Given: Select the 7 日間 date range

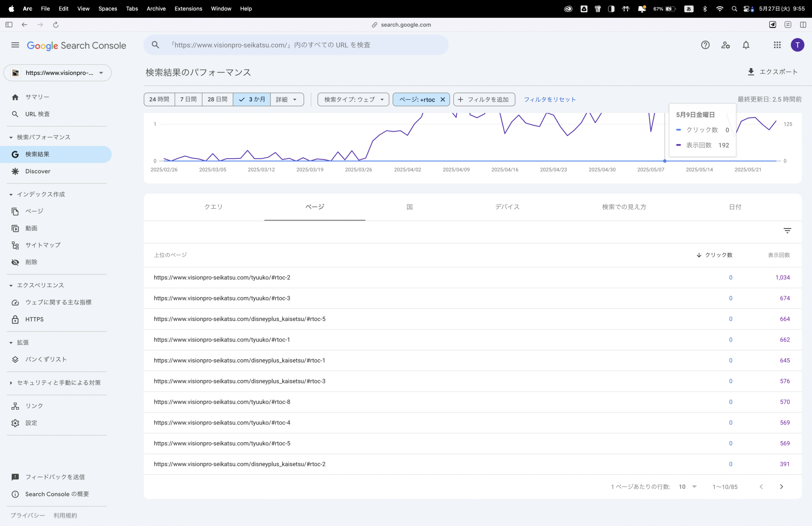Looking at the screenshot, I should 188,99.
